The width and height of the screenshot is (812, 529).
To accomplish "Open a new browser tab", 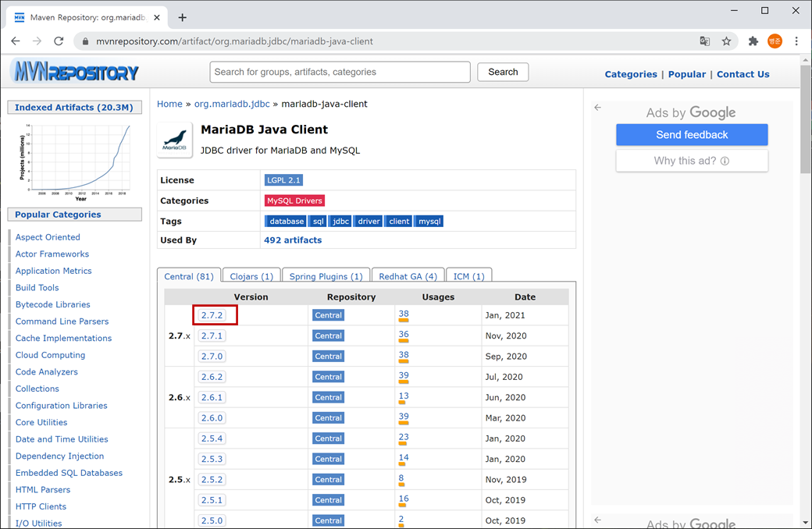I will 182,18.
